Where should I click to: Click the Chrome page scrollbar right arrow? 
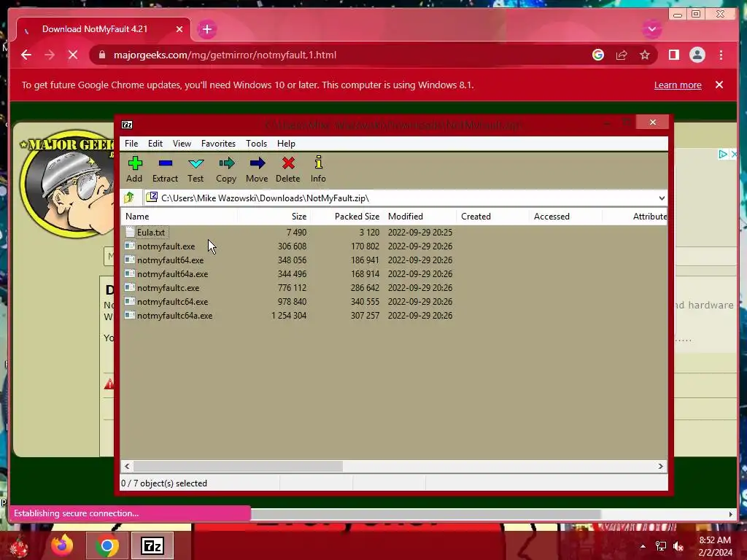click(x=730, y=514)
